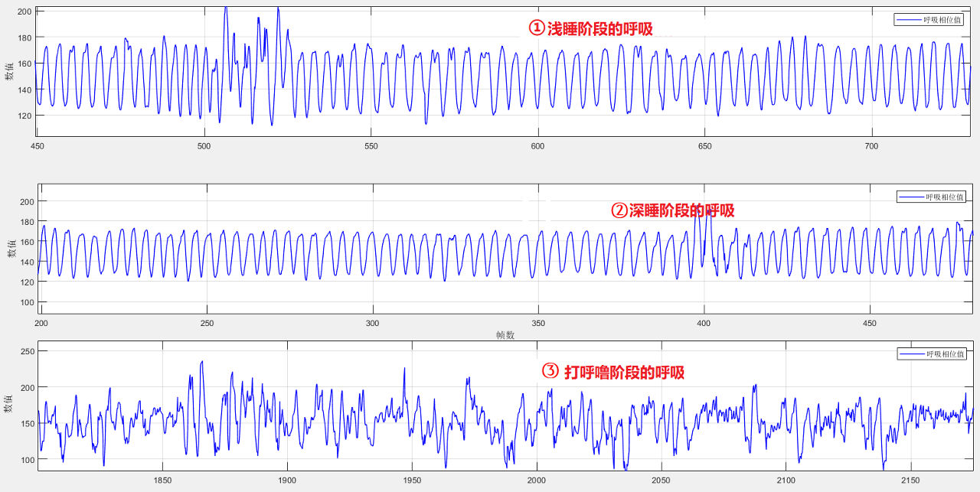Click x-axis tick 2050 in bottom plot
Viewport: 980px width, 492px height.
[661, 481]
